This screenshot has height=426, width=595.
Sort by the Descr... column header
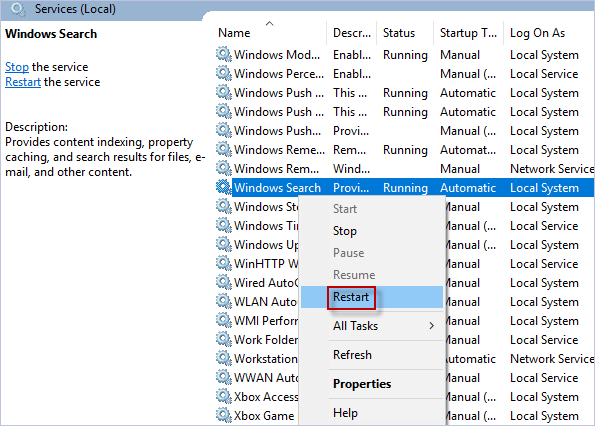click(x=352, y=33)
